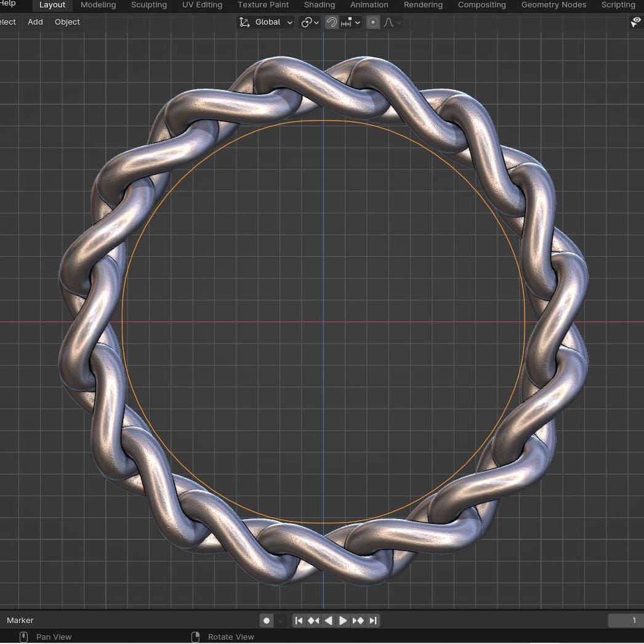Open the Geometry Nodes workspace tab
This screenshot has width=644, height=644.
point(553,5)
